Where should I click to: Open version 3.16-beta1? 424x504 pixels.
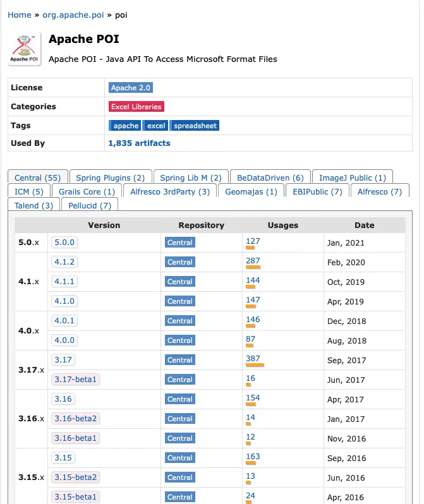pyautogui.click(x=76, y=438)
